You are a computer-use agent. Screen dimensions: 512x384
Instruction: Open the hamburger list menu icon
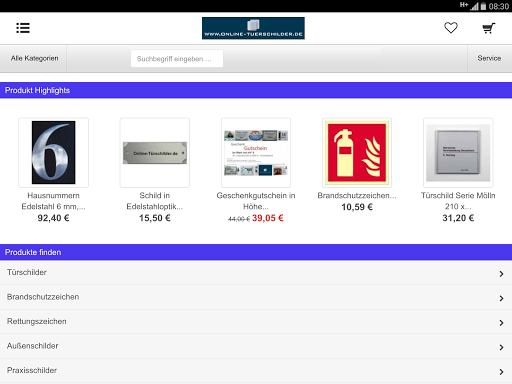coord(23,28)
